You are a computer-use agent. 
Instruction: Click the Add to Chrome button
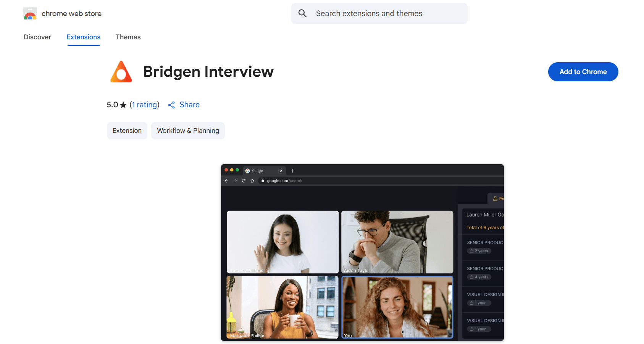(x=583, y=72)
